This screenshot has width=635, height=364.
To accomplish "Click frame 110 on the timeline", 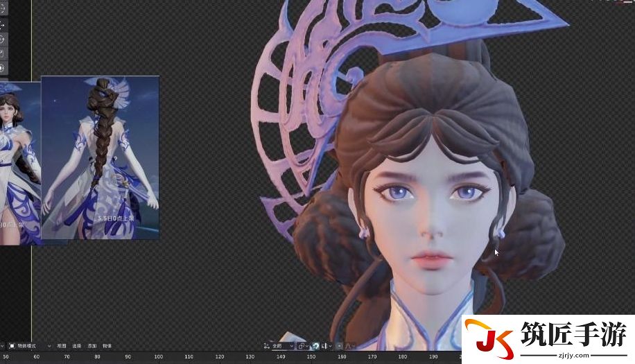I will pos(189,356).
